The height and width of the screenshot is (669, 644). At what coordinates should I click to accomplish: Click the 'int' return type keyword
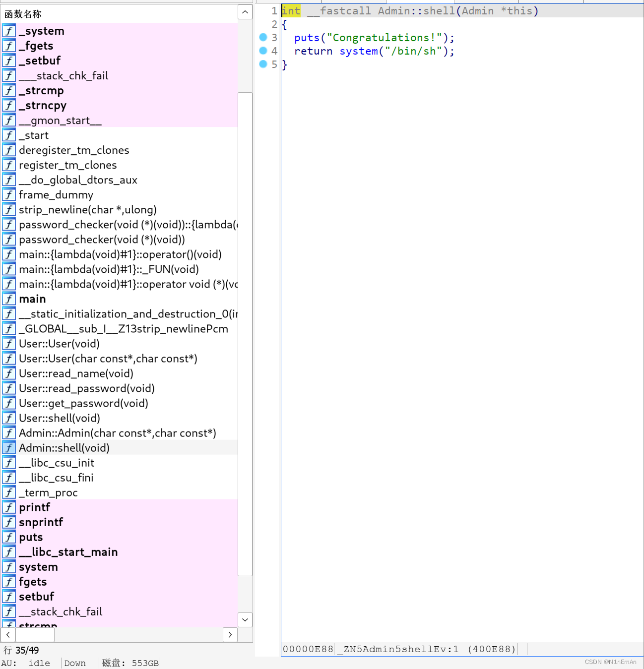click(291, 11)
